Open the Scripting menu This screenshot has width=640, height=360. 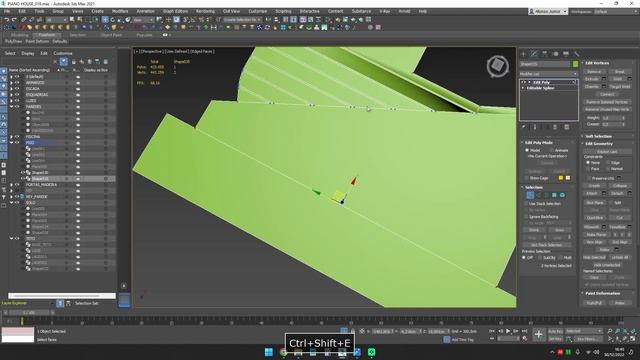[x=283, y=11]
